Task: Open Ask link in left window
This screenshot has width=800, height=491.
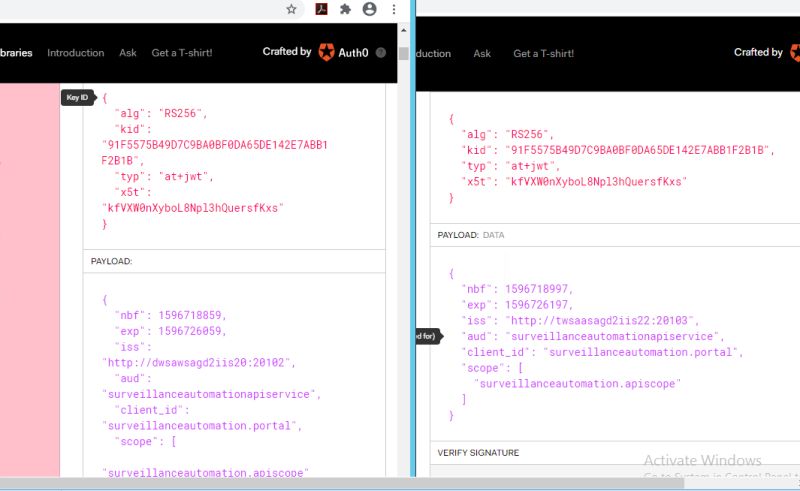Action: click(128, 53)
